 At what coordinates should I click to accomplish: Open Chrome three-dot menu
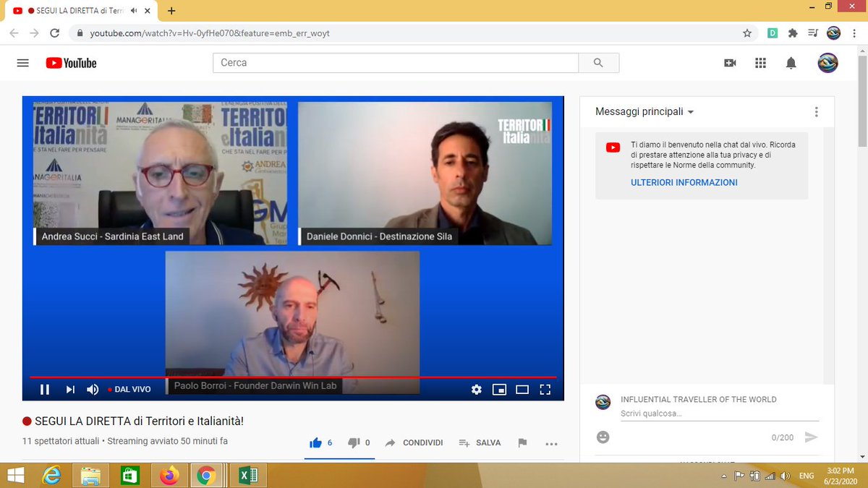[855, 33]
